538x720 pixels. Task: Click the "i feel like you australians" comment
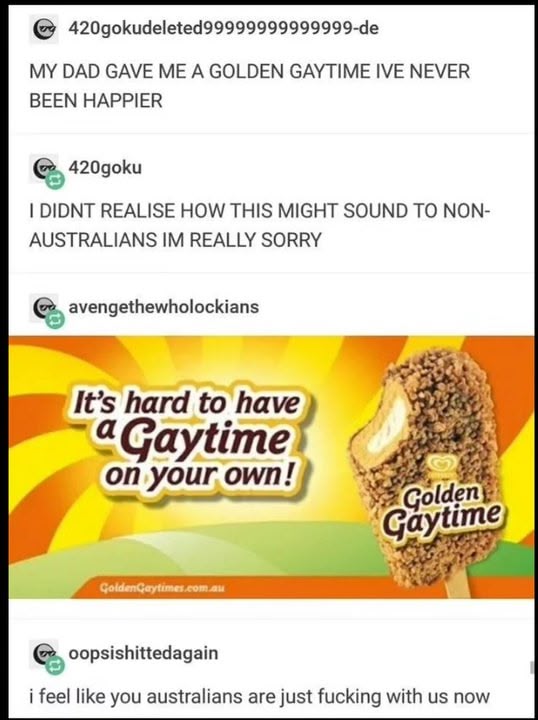click(259, 696)
